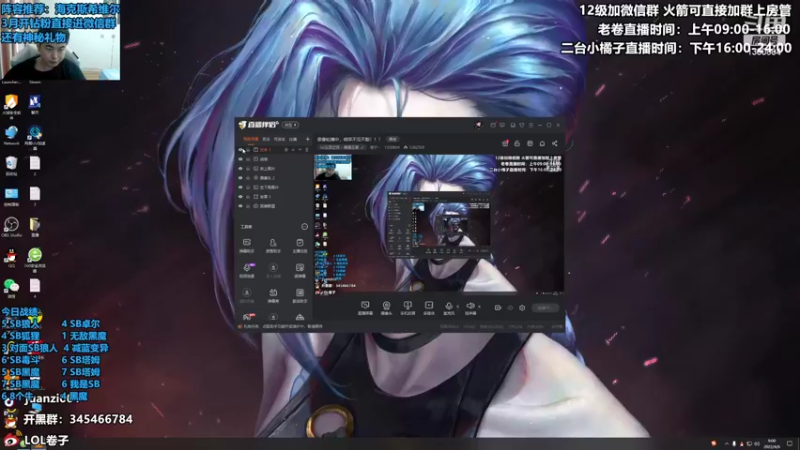Move selected source up with arrow icon
Viewport: 800px width, 450px height.
(x=293, y=149)
